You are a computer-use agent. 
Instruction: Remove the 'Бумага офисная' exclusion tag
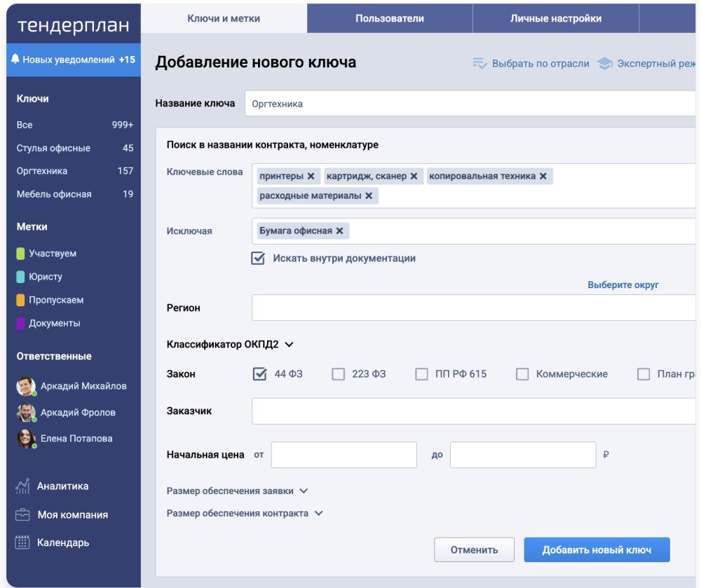[339, 231]
